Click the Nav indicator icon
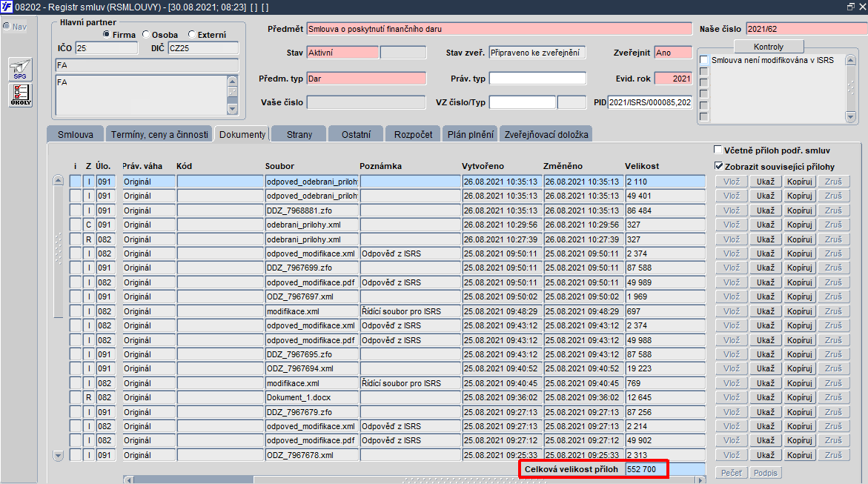Viewport: 868px width, 484px height. click(x=6, y=26)
